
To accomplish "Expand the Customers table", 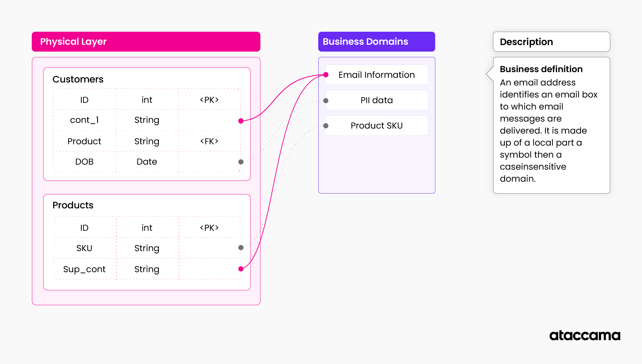I will pyautogui.click(x=78, y=79).
